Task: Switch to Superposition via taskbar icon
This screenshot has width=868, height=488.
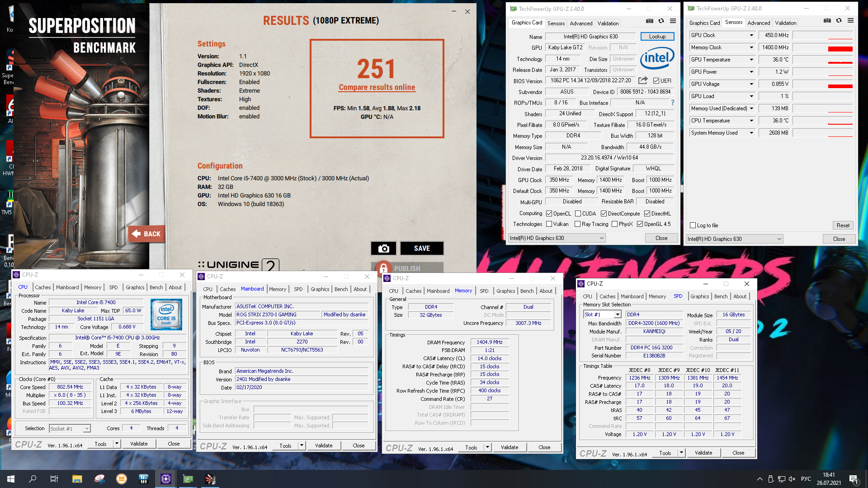Action: point(210,479)
